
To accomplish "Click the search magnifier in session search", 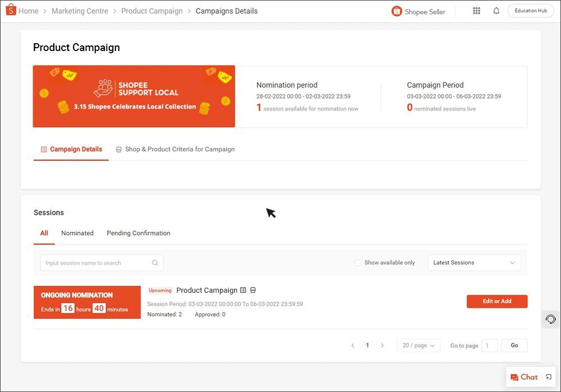I will tap(155, 262).
